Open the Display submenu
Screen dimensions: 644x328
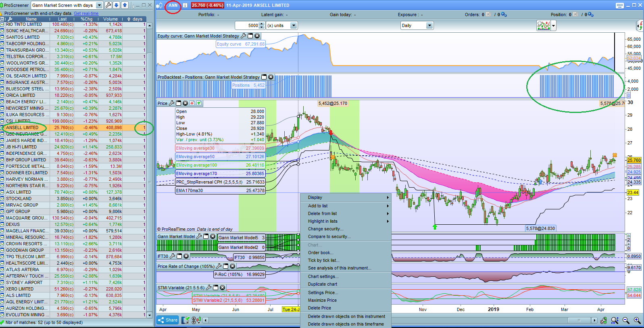click(x=346, y=197)
